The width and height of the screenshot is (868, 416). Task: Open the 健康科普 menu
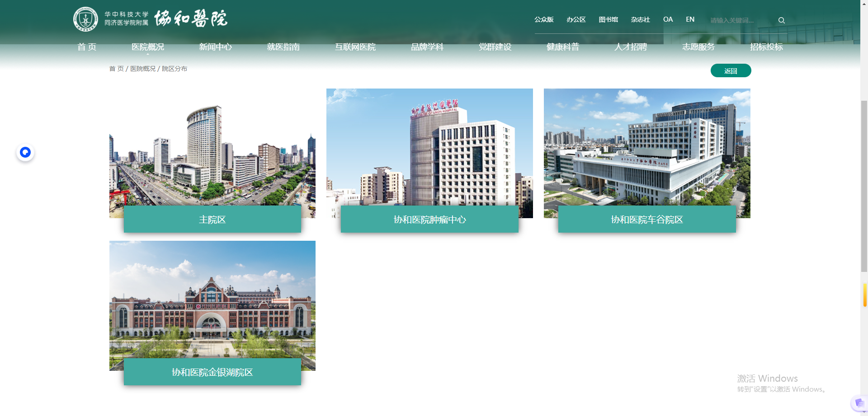pos(563,47)
